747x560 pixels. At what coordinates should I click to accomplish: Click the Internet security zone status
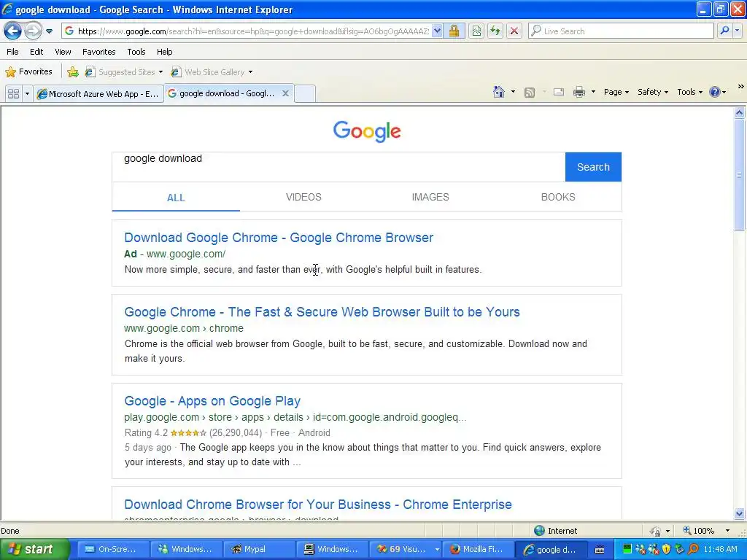[555, 531]
